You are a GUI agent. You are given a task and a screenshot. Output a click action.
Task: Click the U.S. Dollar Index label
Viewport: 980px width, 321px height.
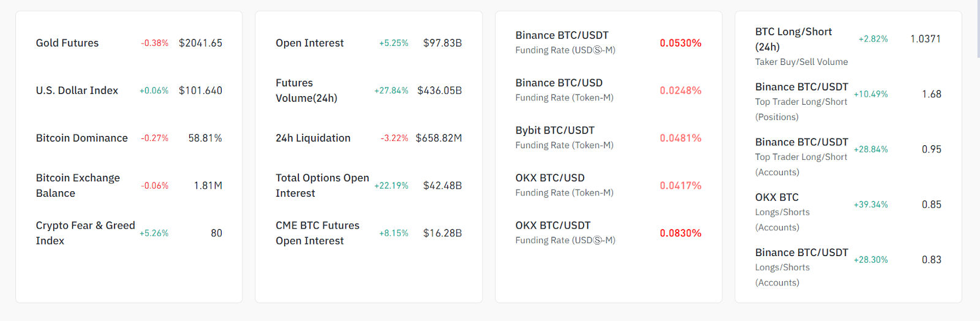click(77, 91)
